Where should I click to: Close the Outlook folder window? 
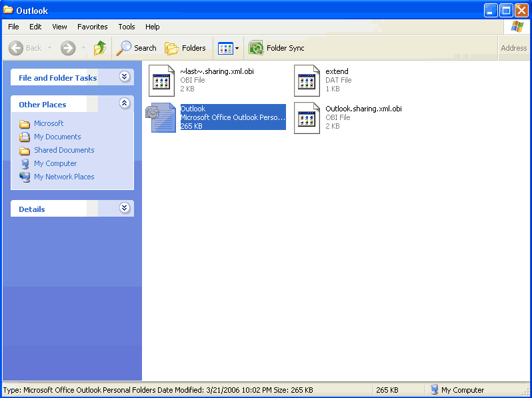[521, 10]
